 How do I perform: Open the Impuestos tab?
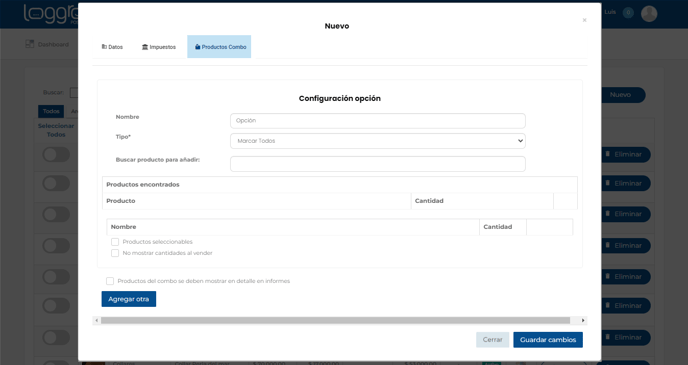[159, 47]
